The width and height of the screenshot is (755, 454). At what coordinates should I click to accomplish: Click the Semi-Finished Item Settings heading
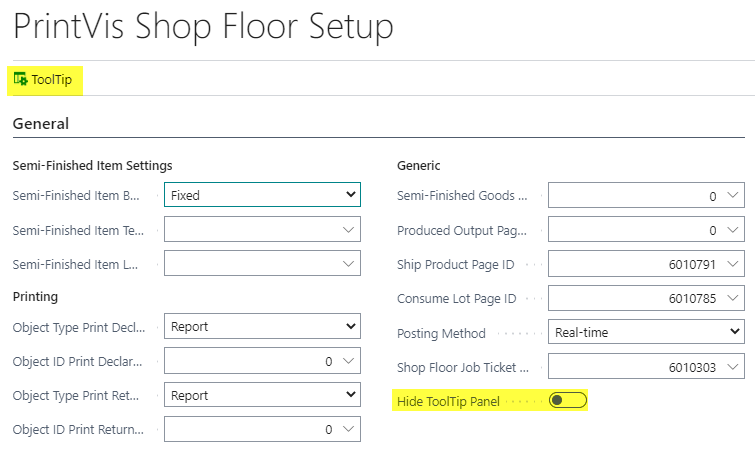coord(92,166)
